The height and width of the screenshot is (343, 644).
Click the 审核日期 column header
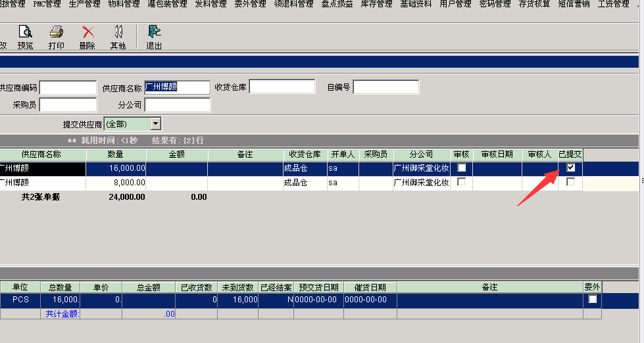click(x=497, y=154)
